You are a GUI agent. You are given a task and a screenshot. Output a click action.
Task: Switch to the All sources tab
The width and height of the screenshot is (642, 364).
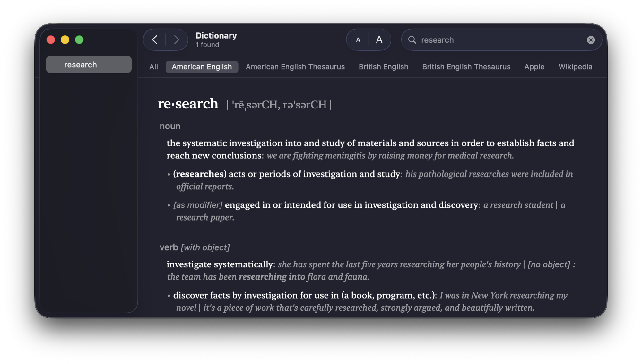point(153,67)
